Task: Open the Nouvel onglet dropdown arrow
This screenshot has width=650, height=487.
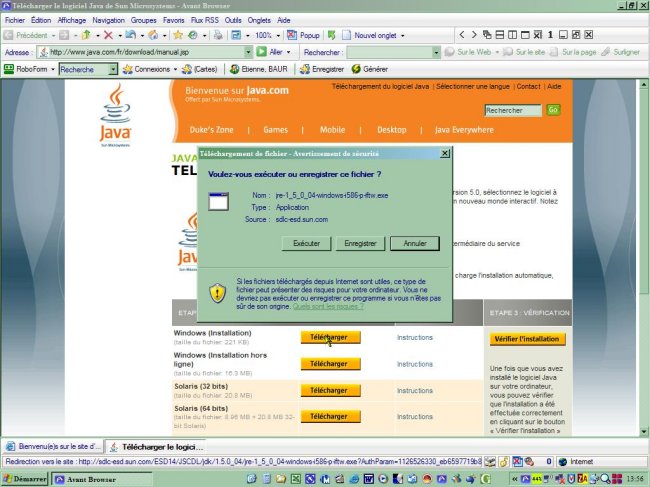Action: [x=403, y=36]
